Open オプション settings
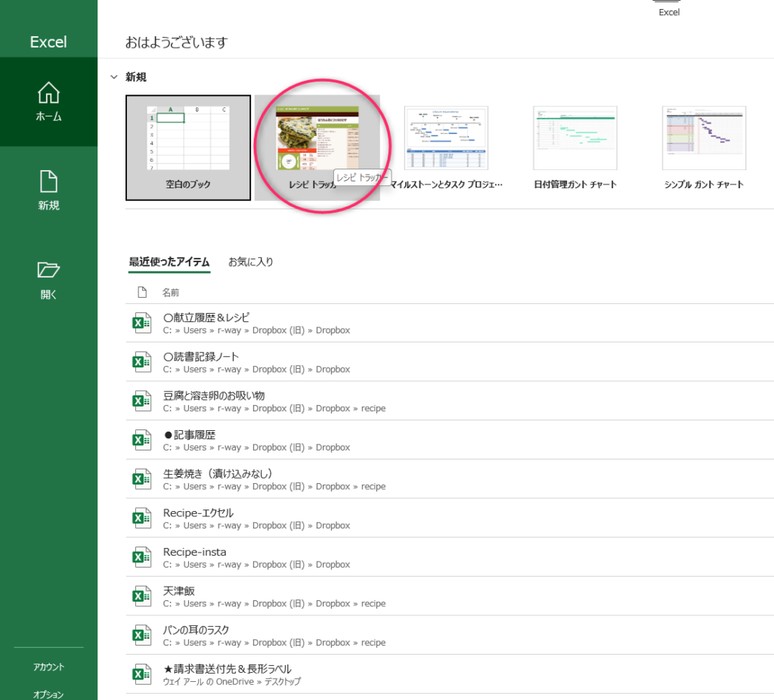 point(48,694)
